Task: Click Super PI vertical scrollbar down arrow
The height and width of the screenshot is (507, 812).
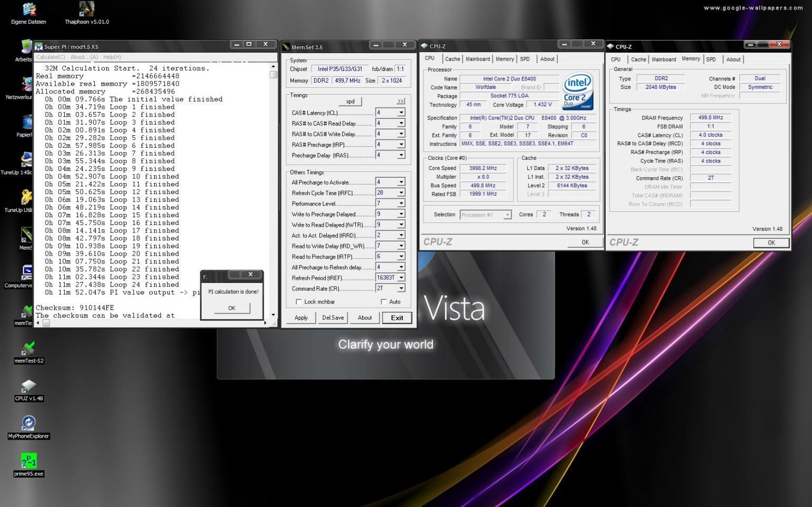Action: point(273,315)
